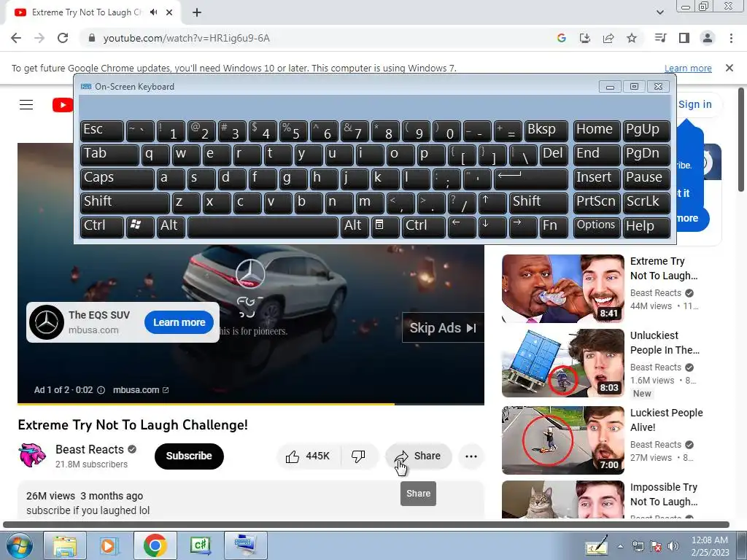Click the volume speaker tray icon
The image size is (747, 560).
tap(673, 546)
